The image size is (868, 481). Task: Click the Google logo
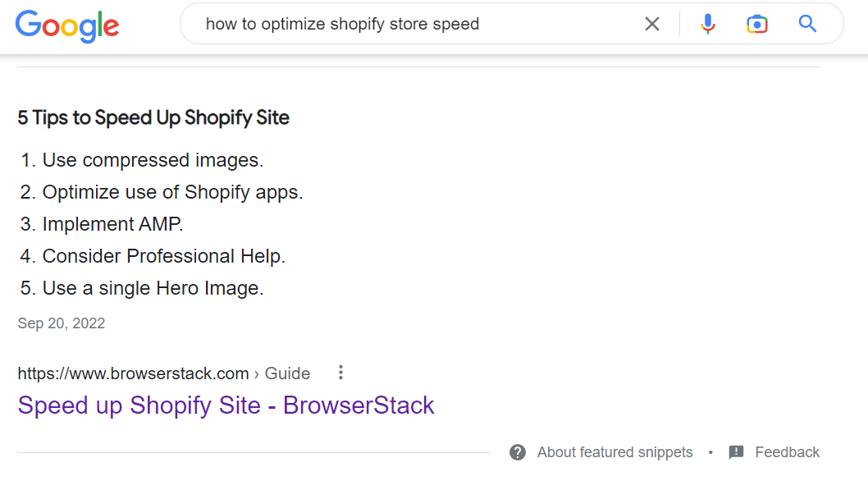click(x=67, y=25)
